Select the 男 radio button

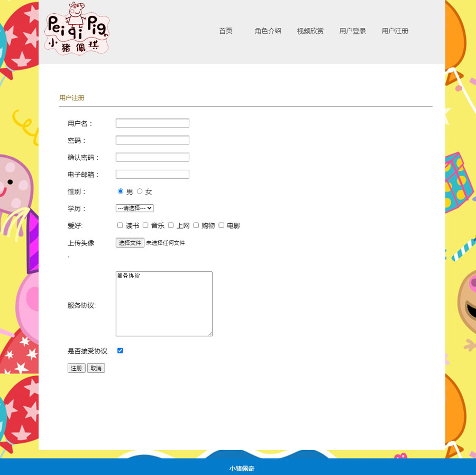point(121,191)
